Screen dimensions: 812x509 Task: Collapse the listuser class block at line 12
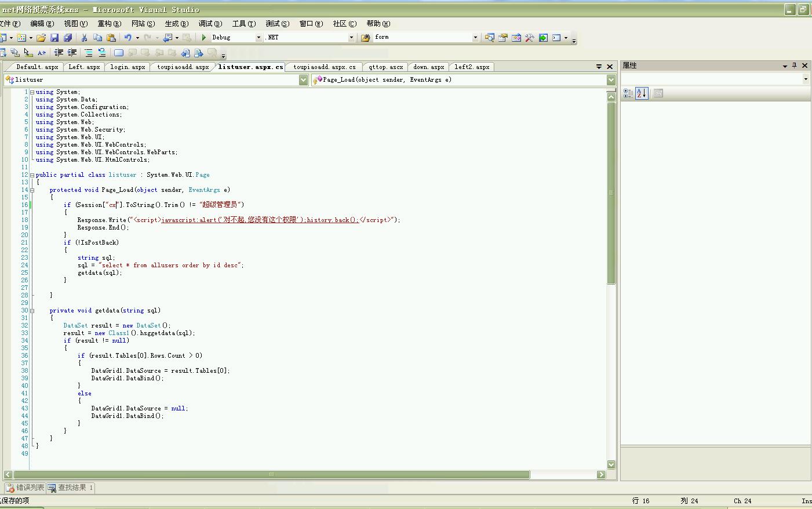(x=32, y=174)
